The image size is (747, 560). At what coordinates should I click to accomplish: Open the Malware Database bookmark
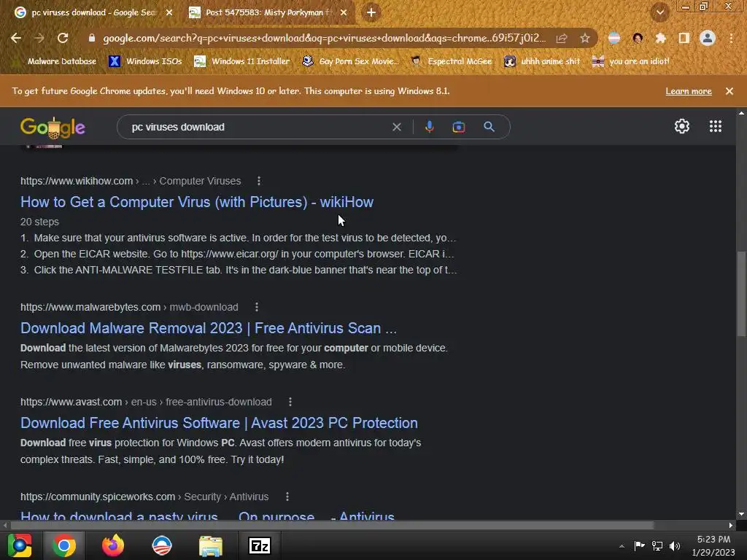(55, 61)
